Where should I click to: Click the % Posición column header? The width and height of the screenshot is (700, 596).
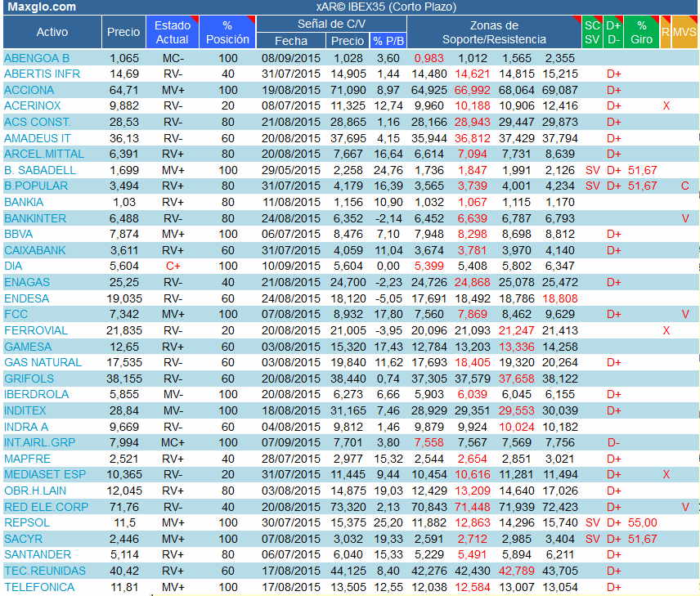click(227, 33)
